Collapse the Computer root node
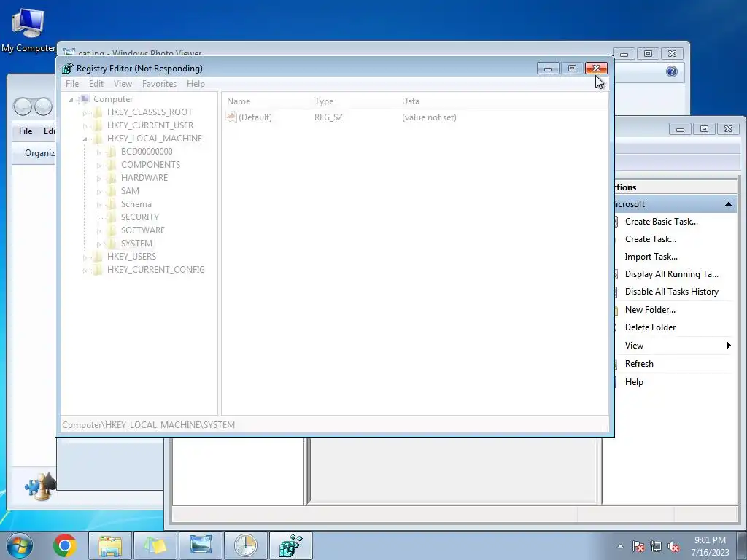This screenshot has height=560, width=747. click(x=71, y=99)
